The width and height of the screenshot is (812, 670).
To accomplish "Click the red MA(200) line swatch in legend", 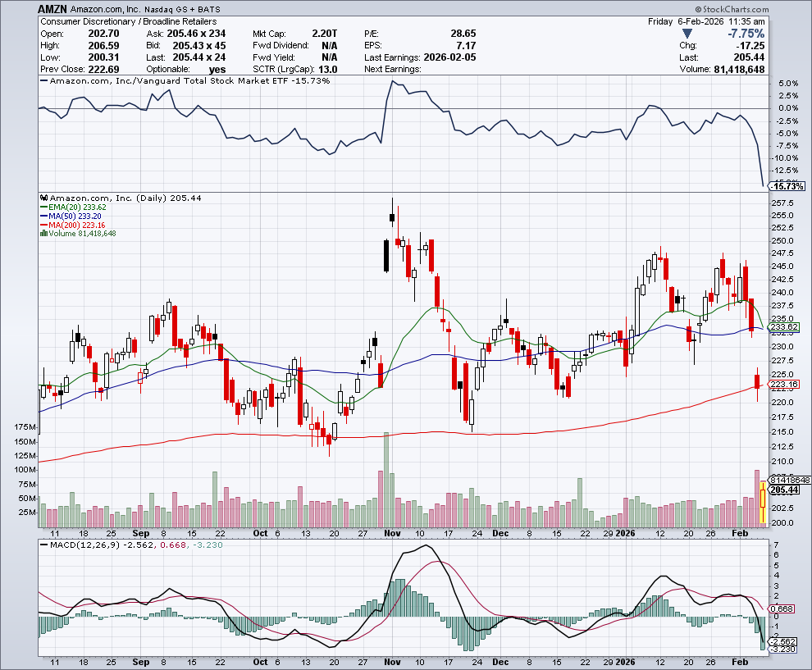I will 44,225.
